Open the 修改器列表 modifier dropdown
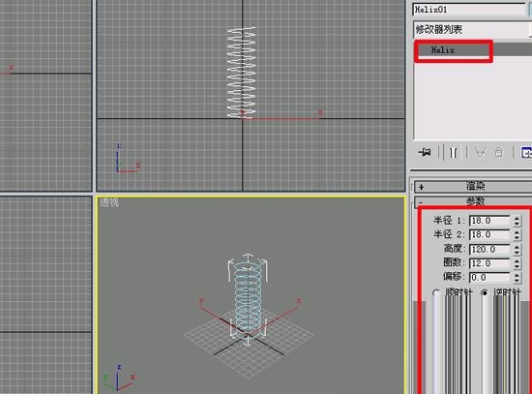Image resolution: width=532 pixels, height=394 pixels. [x=472, y=30]
